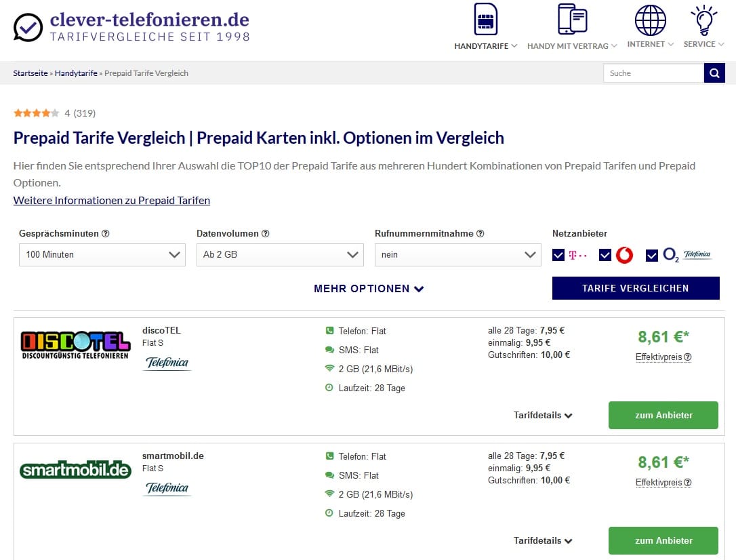Viewport: 736px width, 560px height.
Task: Click the Effektivpreis help icon for discoTEL
Action: (x=688, y=357)
